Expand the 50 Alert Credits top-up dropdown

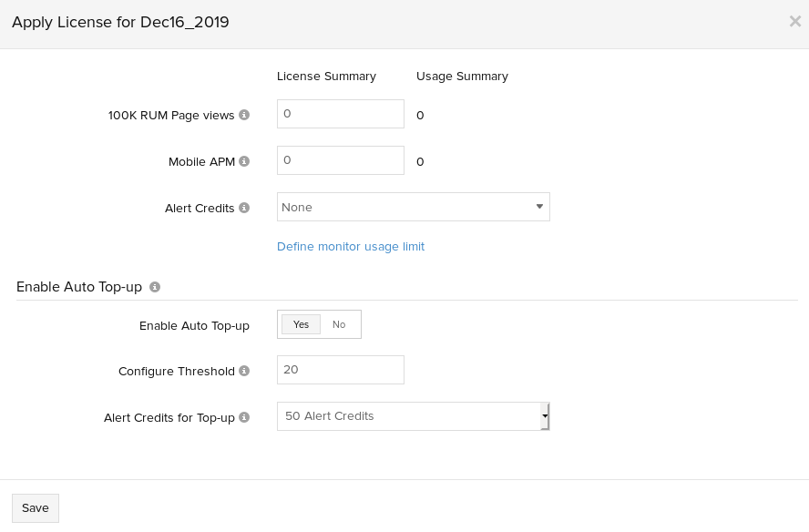[413, 416]
